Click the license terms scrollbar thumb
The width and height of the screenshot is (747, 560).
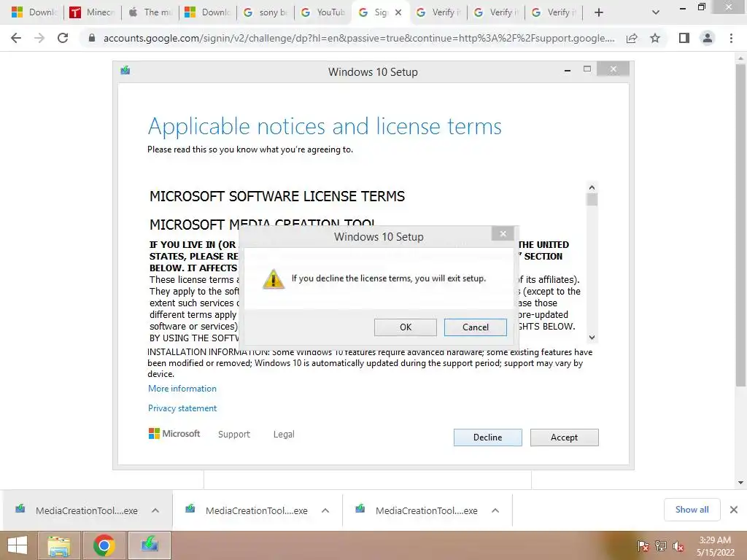pyautogui.click(x=592, y=200)
